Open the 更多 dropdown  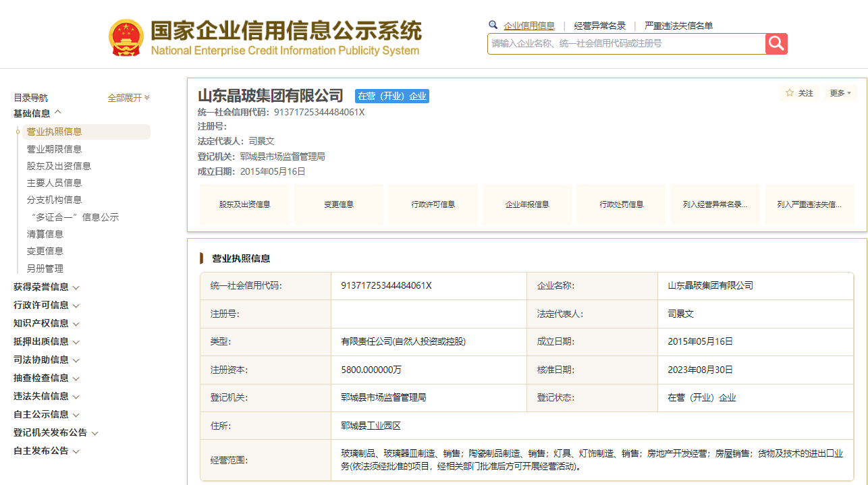pyautogui.click(x=840, y=93)
